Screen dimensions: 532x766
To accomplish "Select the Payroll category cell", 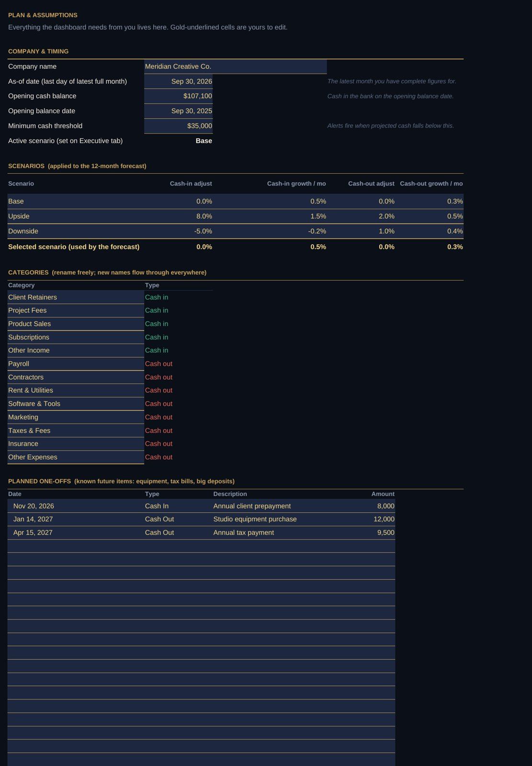I will [x=76, y=364].
